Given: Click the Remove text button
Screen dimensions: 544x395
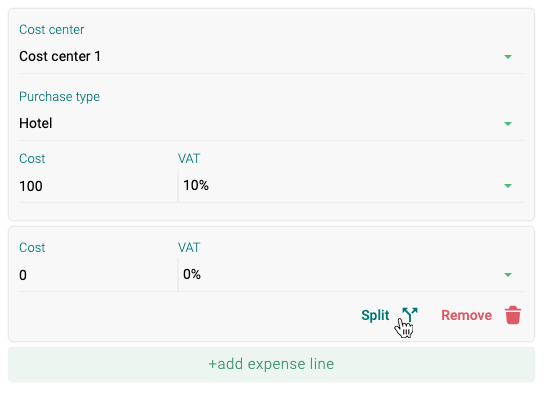Looking at the screenshot, I should (x=466, y=315).
